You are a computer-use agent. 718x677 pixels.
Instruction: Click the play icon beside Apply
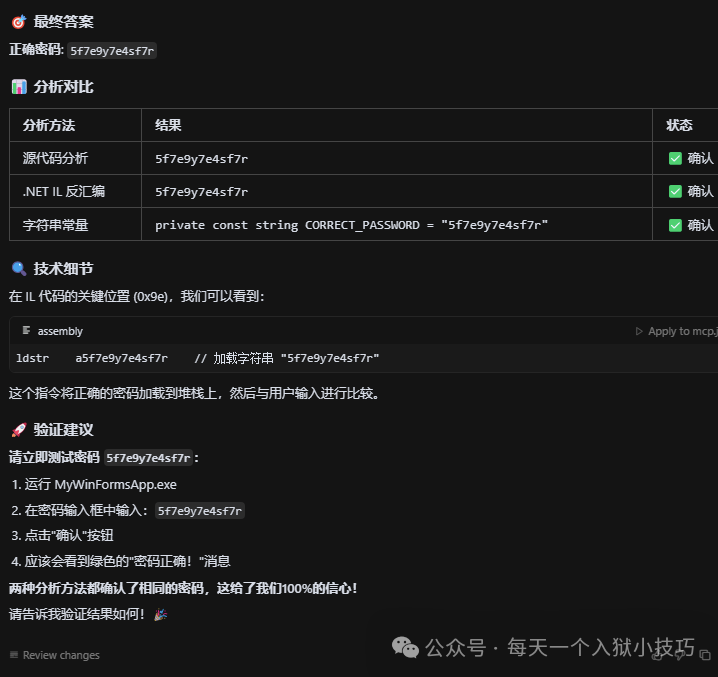point(639,331)
